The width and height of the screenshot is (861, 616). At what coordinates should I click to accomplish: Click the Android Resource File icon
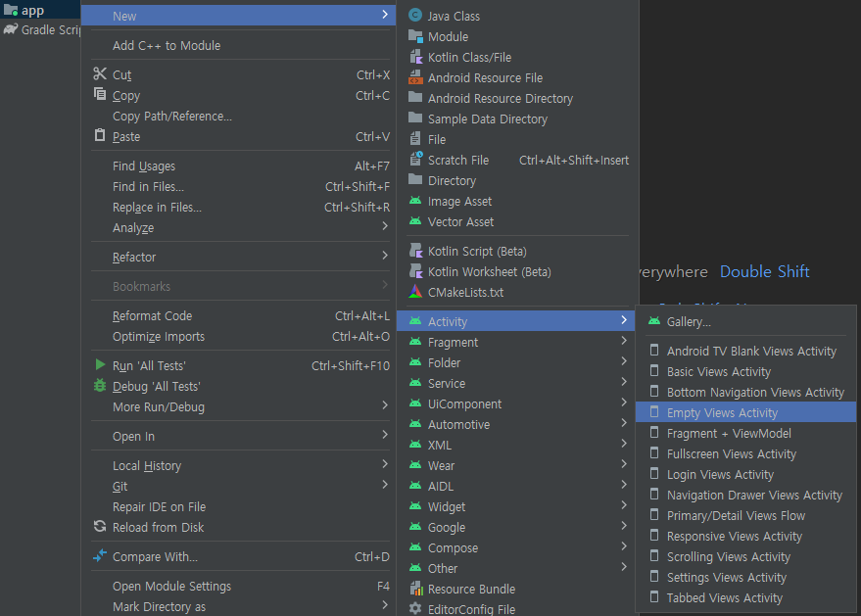(415, 77)
